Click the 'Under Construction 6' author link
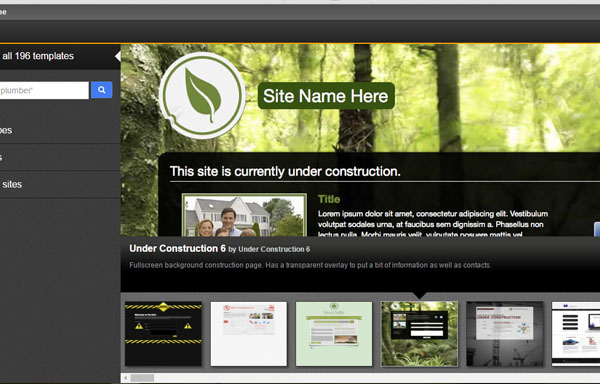The image size is (600, 384). pyautogui.click(x=274, y=249)
